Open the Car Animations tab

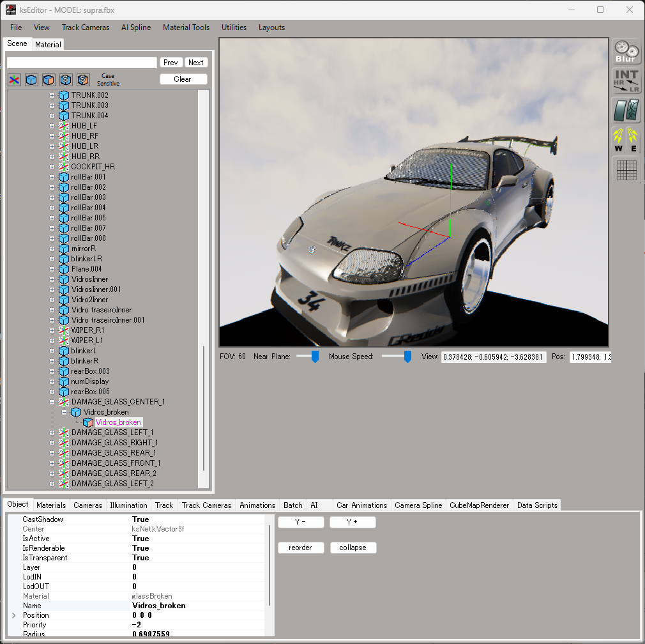click(x=362, y=505)
